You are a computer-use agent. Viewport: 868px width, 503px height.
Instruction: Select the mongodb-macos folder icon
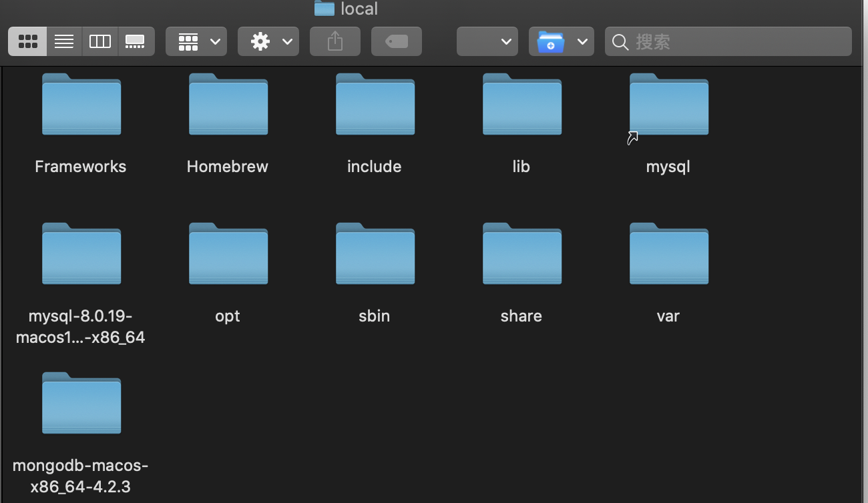[81, 403]
